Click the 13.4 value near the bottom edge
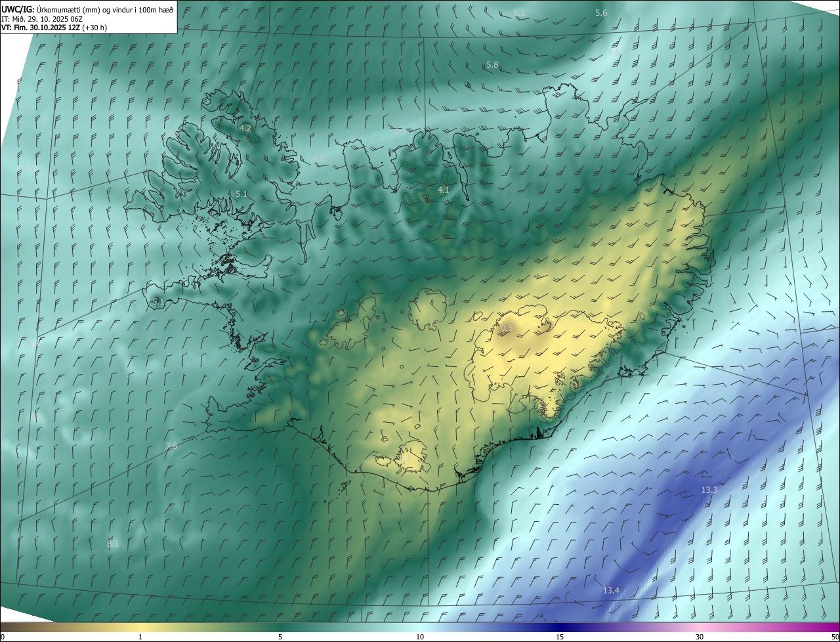The height and width of the screenshot is (642, 840). pyautogui.click(x=611, y=591)
